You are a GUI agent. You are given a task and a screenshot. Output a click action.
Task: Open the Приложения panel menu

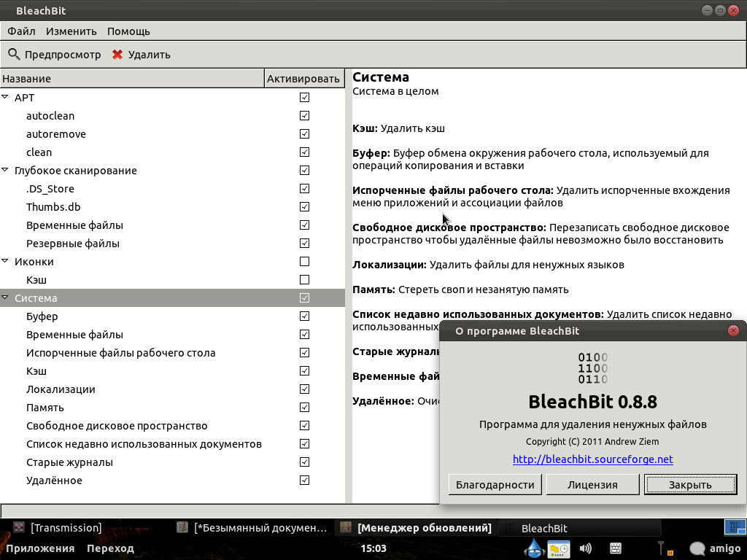coord(41,548)
